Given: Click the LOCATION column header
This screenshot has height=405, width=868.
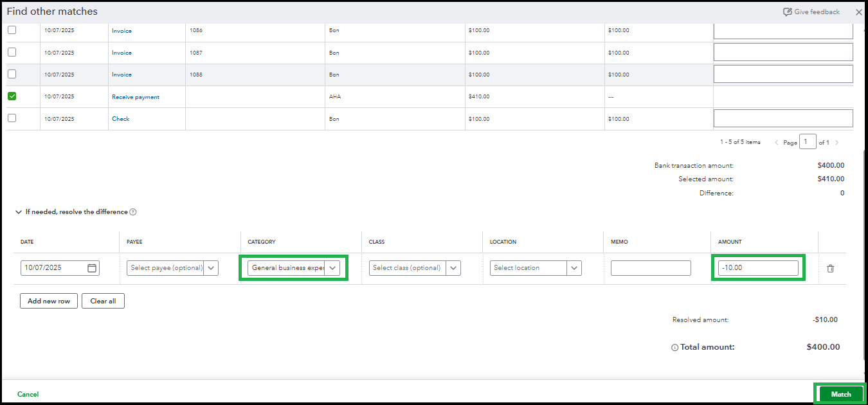Looking at the screenshot, I should pos(503,242).
